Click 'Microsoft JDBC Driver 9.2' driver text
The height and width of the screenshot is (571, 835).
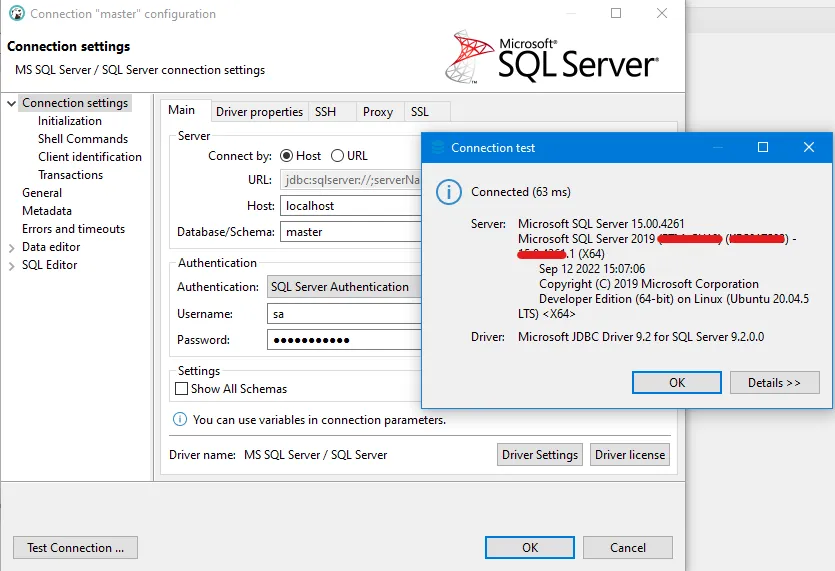pyautogui.click(x=641, y=337)
